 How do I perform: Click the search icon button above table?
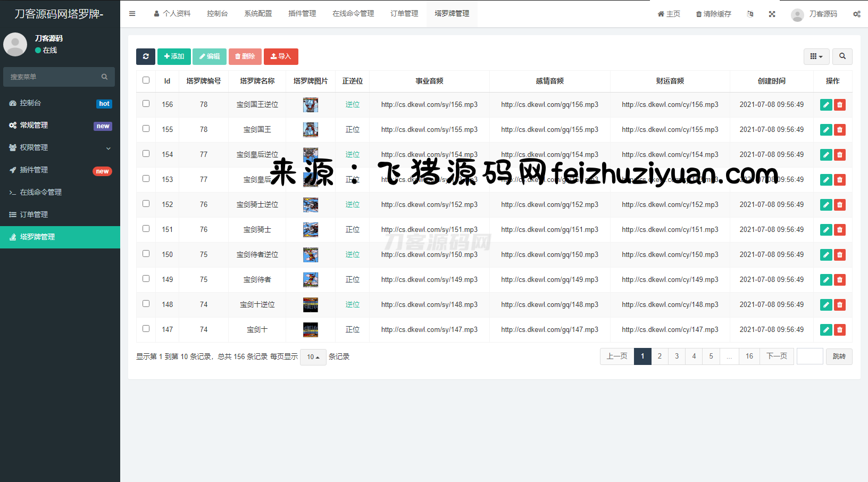coord(842,56)
